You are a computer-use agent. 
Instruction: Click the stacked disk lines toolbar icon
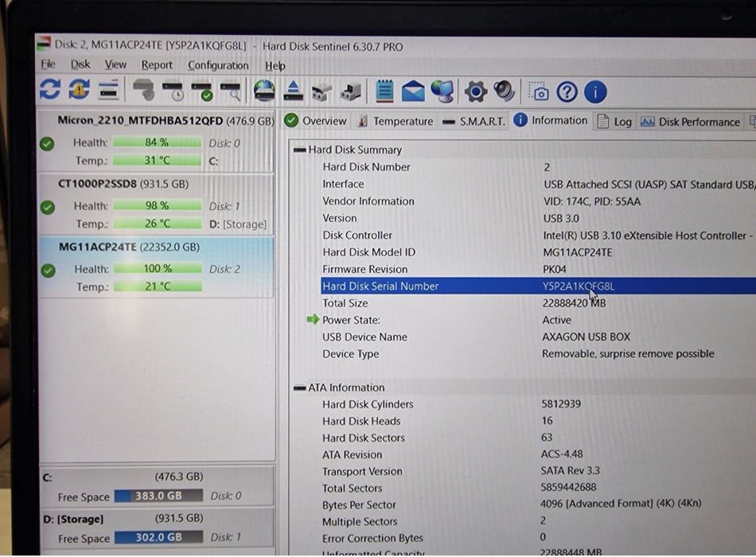tap(108, 90)
